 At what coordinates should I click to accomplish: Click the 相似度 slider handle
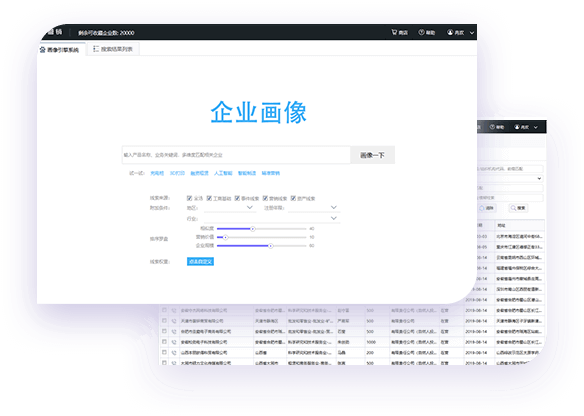point(253,229)
